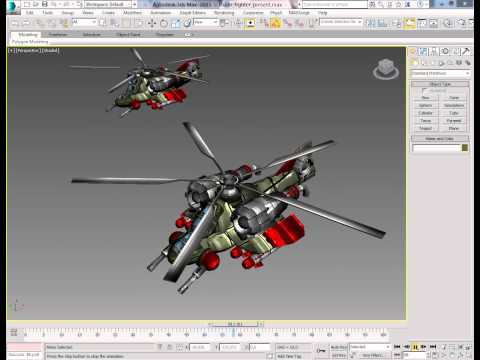Switch to the Hierarchy command panel tab

point(434,51)
